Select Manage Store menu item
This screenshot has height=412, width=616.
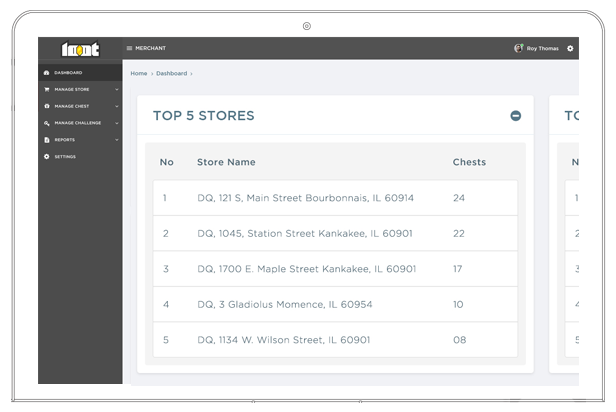(80, 90)
